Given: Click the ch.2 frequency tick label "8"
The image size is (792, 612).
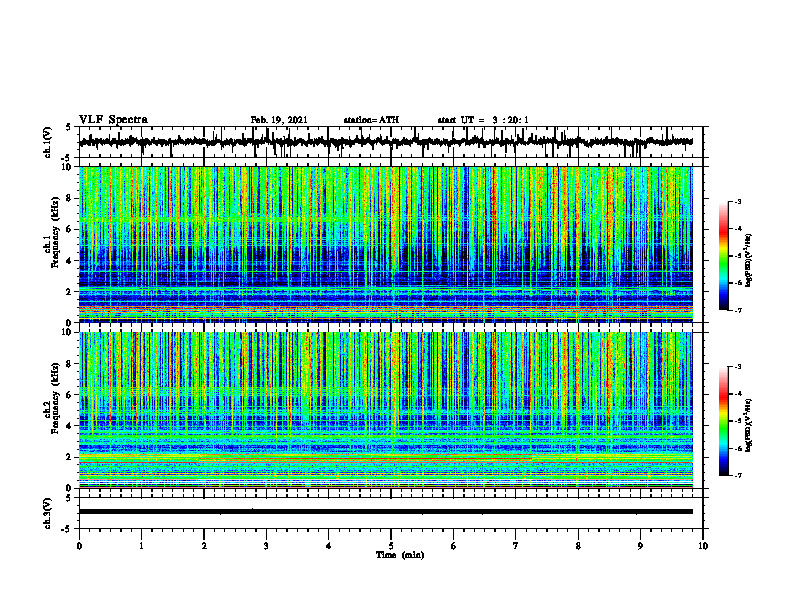Looking at the screenshot, I should (x=69, y=364).
